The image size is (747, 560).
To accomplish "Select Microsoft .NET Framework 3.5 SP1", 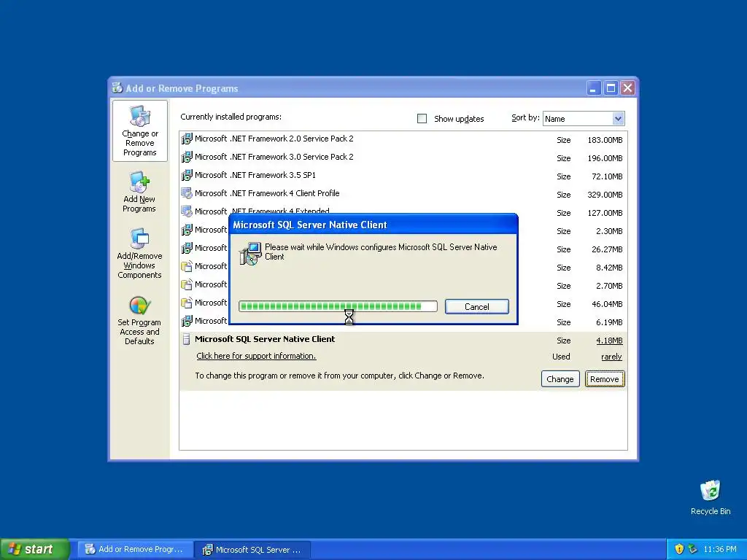I will (255, 175).
